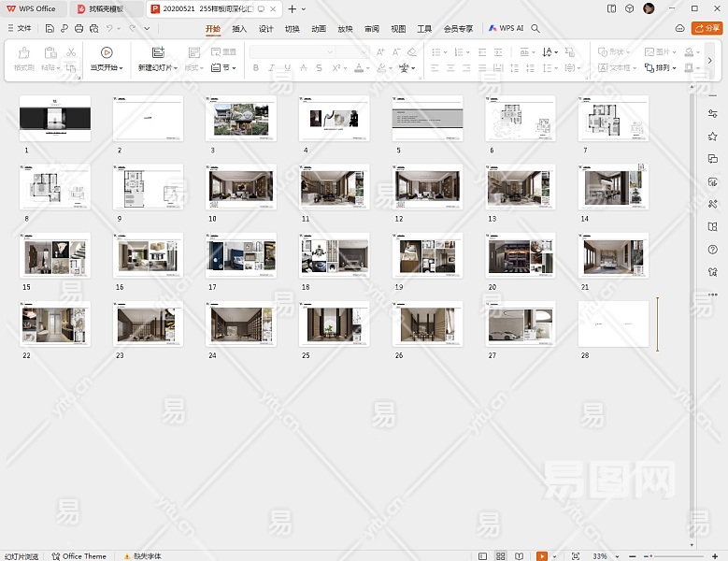Viewport: 728px width, 561px height.
Task: Open the 排列 arrange dropdown
Action: click(663, 68)
